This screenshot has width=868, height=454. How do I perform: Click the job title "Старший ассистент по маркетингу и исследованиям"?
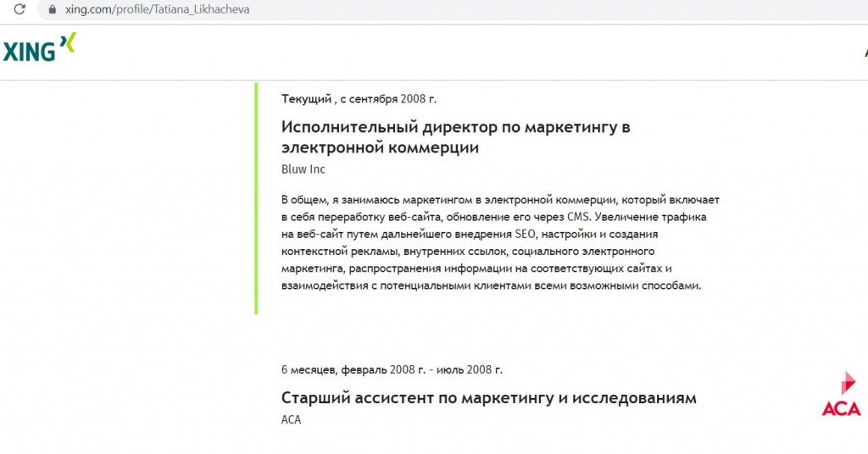(x=488, y=398)
